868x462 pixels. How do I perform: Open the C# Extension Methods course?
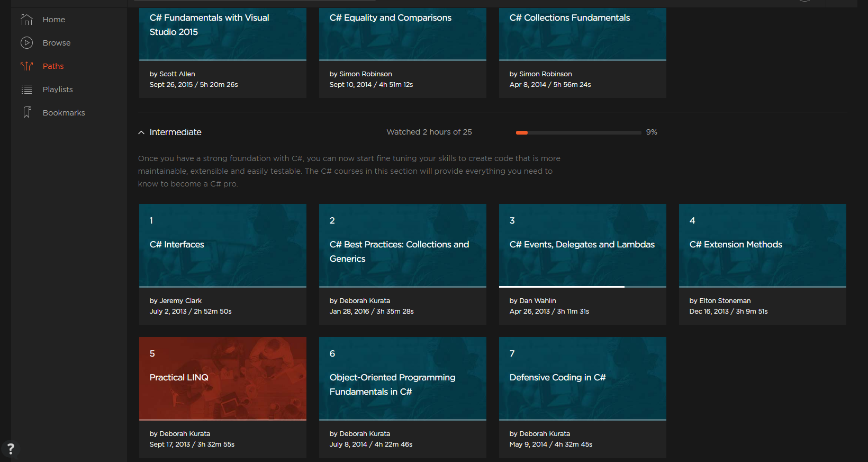click(762, 245)
